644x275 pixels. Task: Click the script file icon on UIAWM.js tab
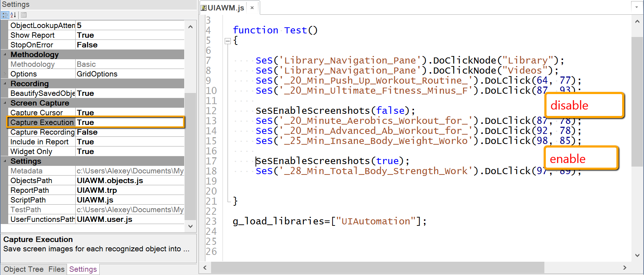point(204,8)
